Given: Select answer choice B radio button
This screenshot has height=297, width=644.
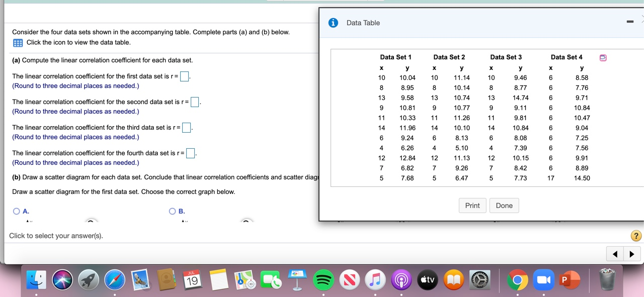Looking at the screenshot, I should pyautogui.click(x=173, y=211).
